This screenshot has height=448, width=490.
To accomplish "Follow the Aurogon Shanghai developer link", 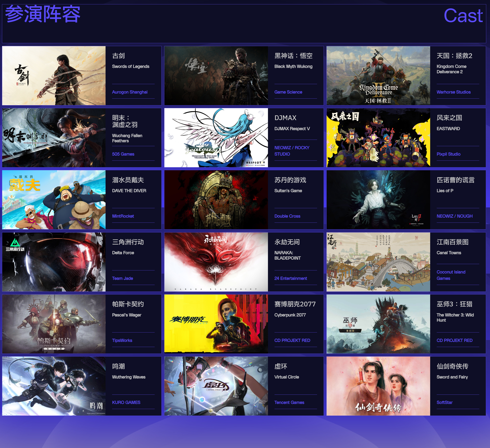I will [130, 92].
